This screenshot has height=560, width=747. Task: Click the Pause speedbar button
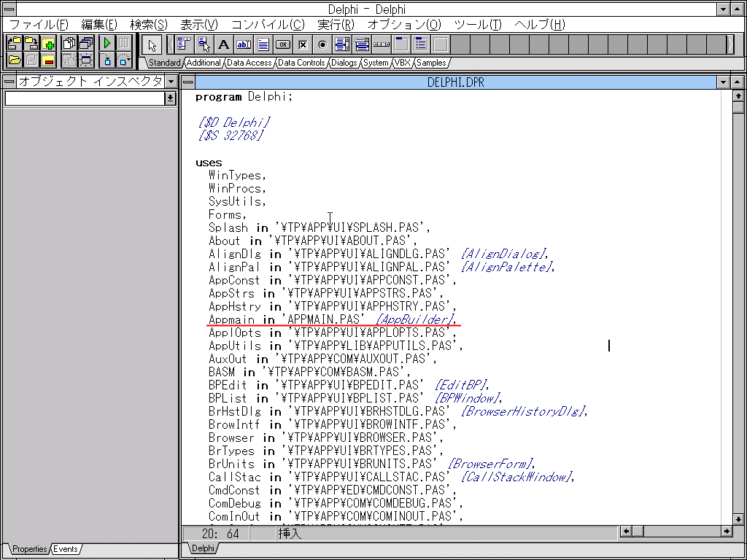pyautogui.click(x=123, y=43)
